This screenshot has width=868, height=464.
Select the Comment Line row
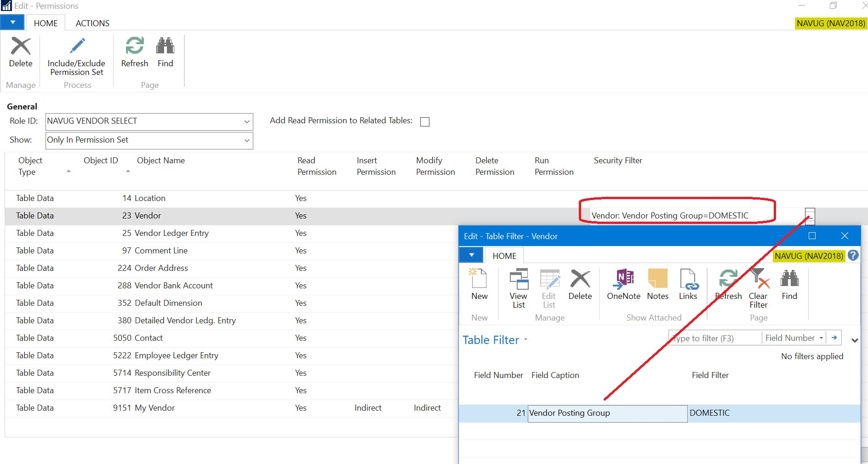point(231,251)
